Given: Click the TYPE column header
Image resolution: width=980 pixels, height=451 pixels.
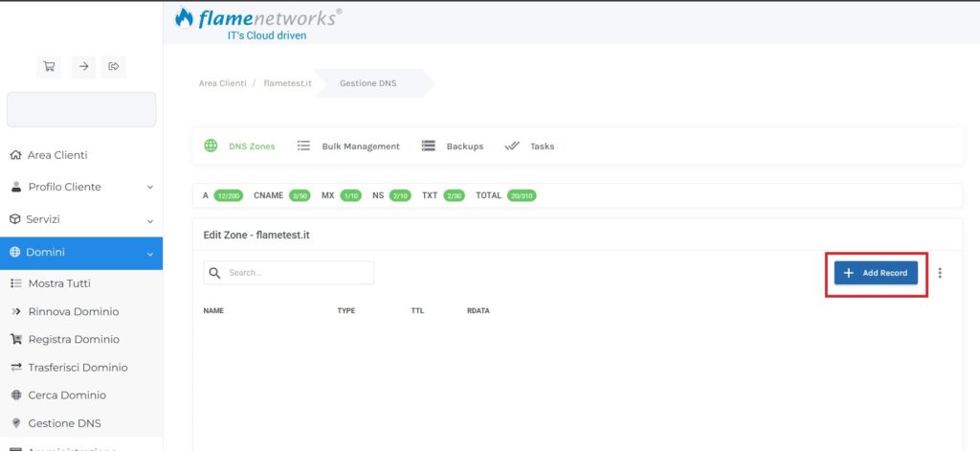Looking at the screenshot, I should tap(346, 311).
